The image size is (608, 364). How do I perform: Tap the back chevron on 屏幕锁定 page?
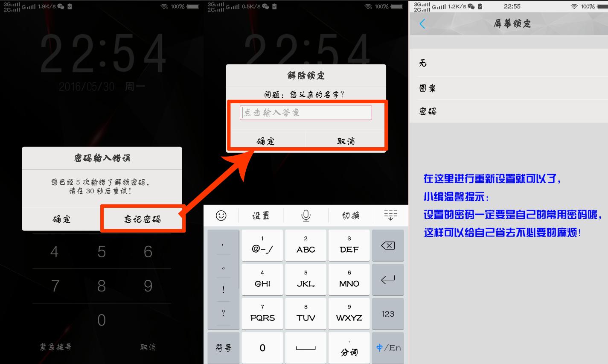(x=422, y=24)
